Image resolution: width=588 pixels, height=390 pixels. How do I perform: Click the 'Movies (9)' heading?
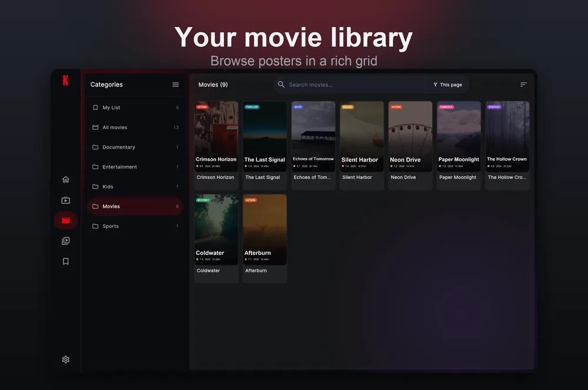pyautogui.click(x=213, y=85)
